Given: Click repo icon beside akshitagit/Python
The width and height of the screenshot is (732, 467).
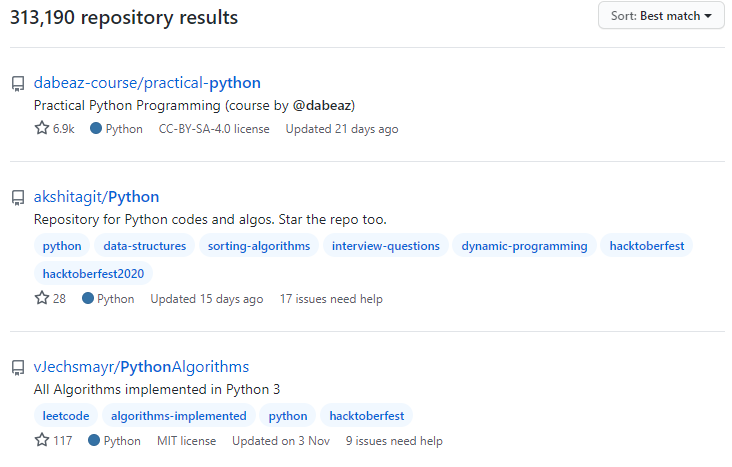Looking at the screenshot, I should pos(18,198).
